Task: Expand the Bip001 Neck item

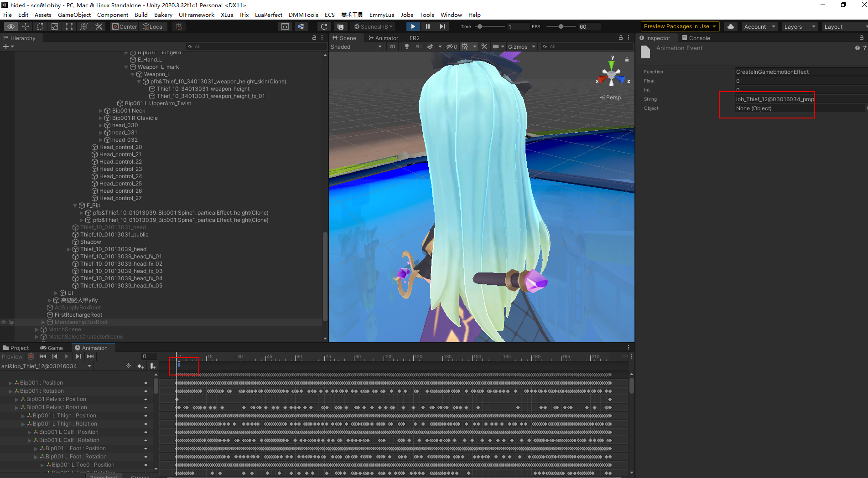Action: 101,111
